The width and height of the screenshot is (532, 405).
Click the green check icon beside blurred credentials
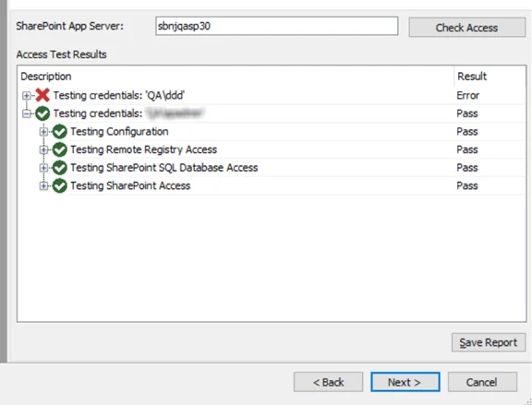coord(42,113)
